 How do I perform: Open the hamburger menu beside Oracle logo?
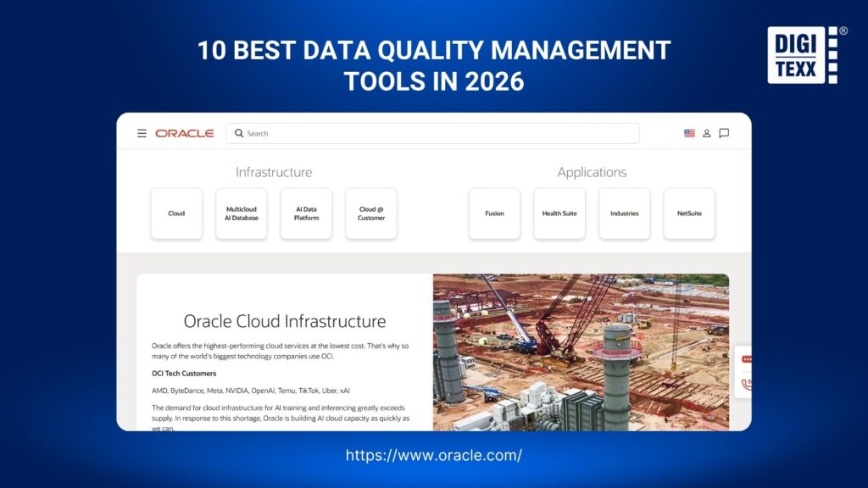click(x=142, y=133)
